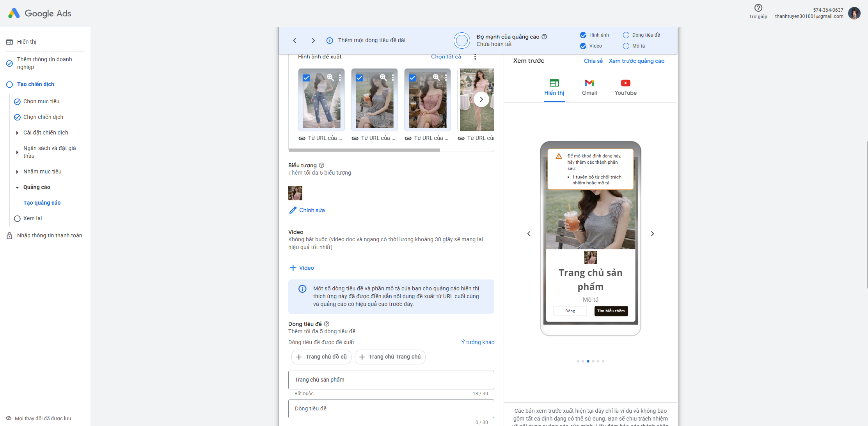Viewport: 868px width, 426px height.
Task: Open the account profile avatar
Action: pos(854,13)
